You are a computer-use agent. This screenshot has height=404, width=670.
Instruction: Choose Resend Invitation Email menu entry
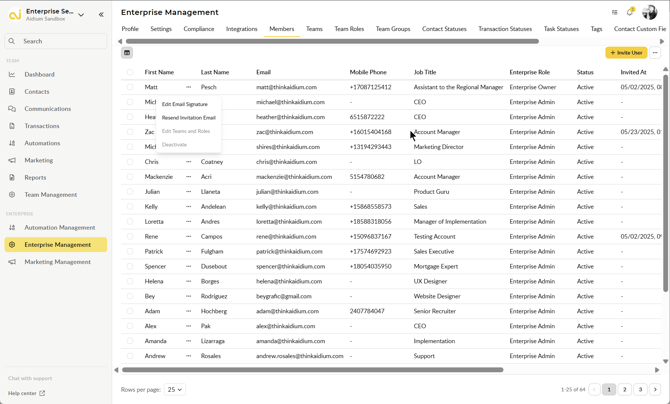coord(188,118)
